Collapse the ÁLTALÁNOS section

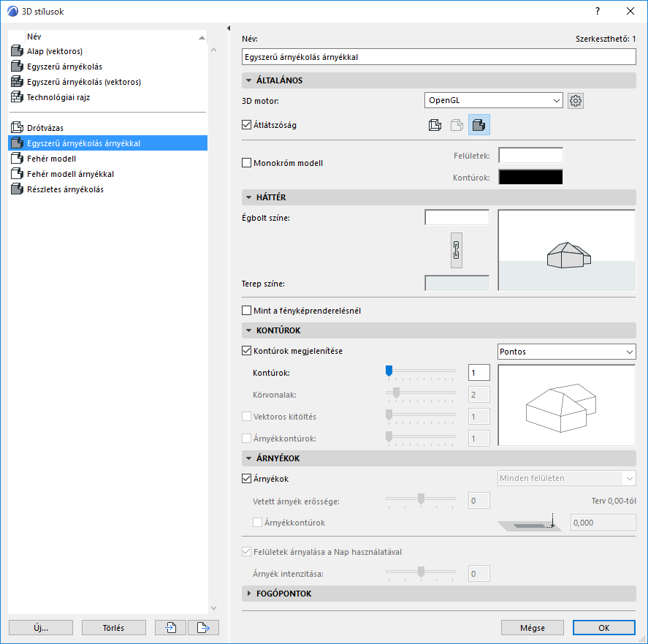pyautogui.click(x=249, y=80)
